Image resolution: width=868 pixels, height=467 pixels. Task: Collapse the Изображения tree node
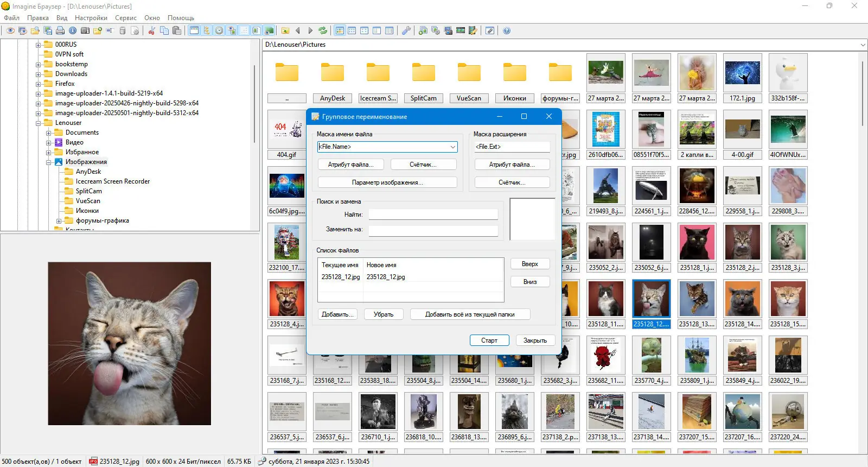49,162
